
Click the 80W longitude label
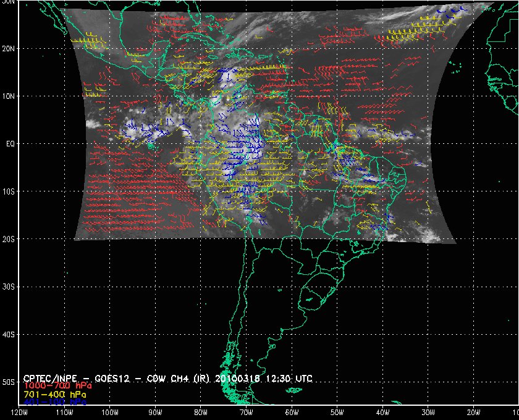tap(201, 413)
